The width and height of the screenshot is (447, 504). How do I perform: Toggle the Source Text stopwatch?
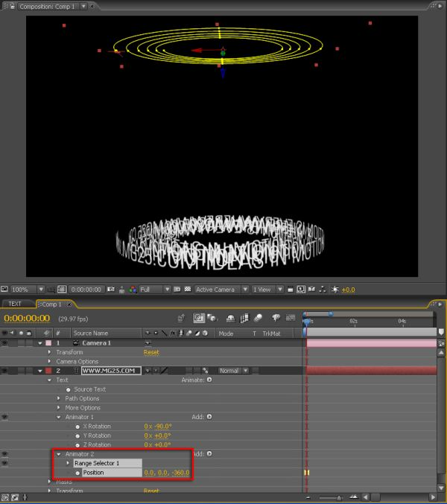tap(69, 389)
